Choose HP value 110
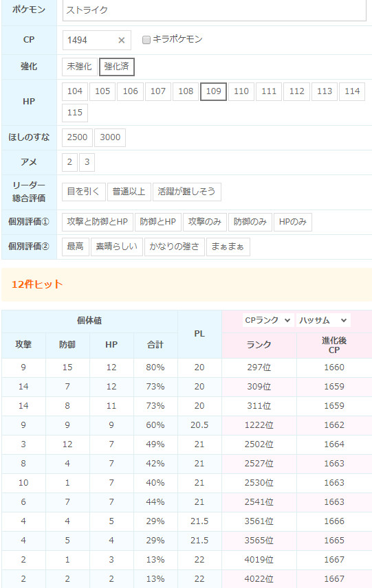Screen dimensions: 372x588 pos(241,91)
